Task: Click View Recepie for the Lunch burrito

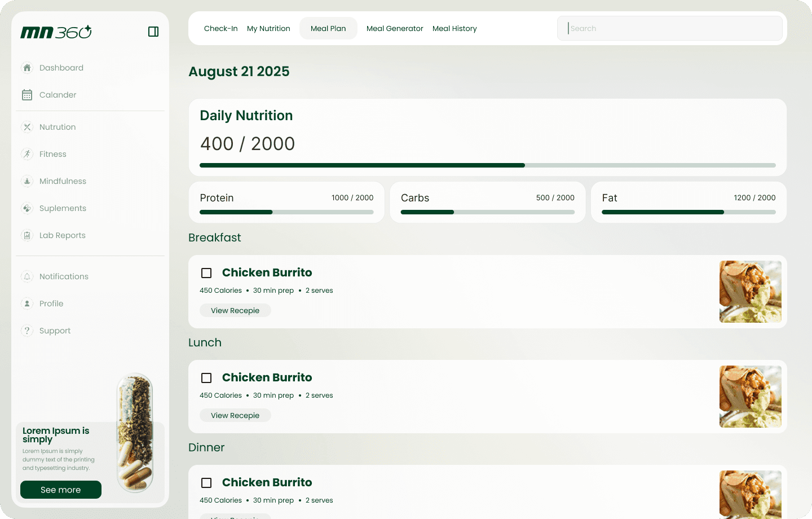Action: (235, 415)
